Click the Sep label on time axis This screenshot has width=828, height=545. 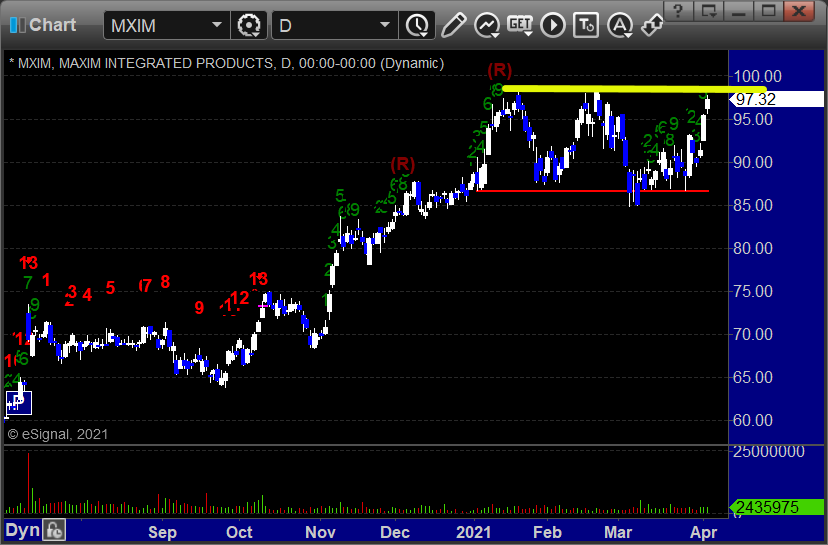tap(162, 532)
